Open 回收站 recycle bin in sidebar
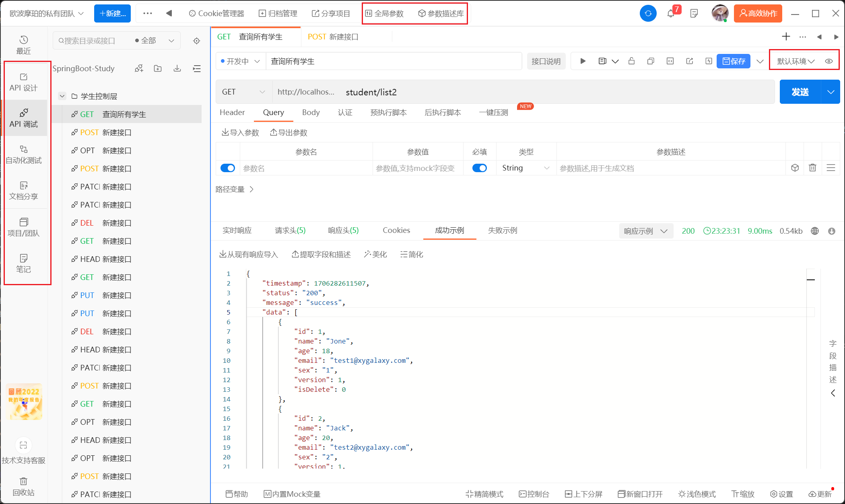The width and height of the screenshot is (845, 504). click(x=24, y=486)
